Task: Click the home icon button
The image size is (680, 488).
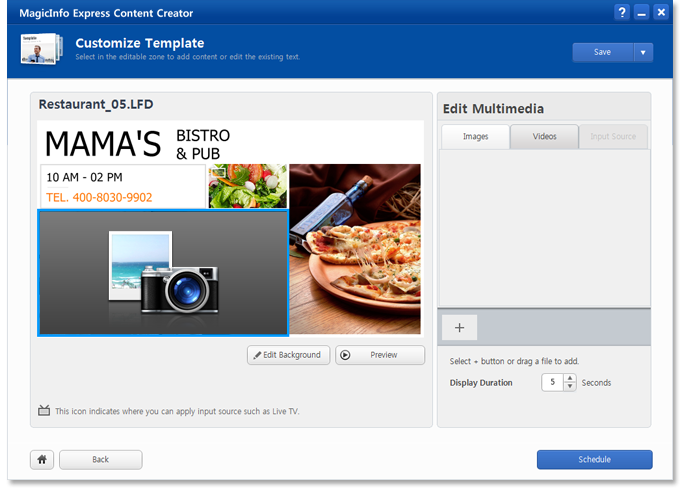Action: 42,460
